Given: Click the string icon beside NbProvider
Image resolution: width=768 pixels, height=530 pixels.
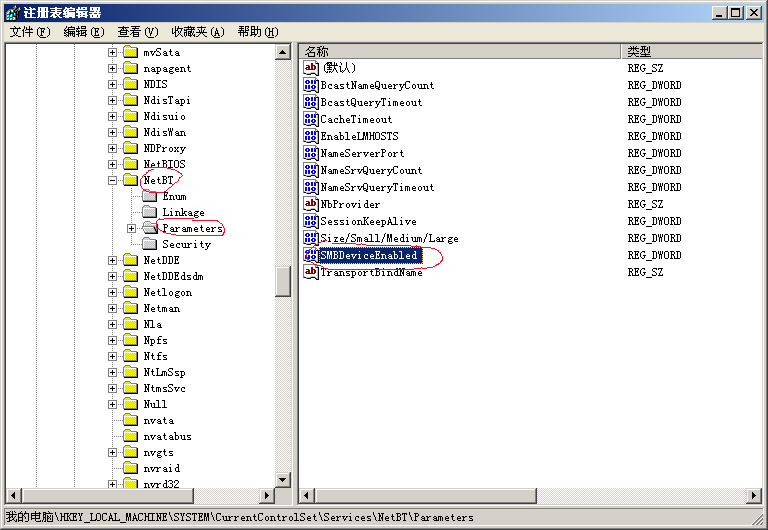Looking at the screenshot, I should click(x=311, y=204).
